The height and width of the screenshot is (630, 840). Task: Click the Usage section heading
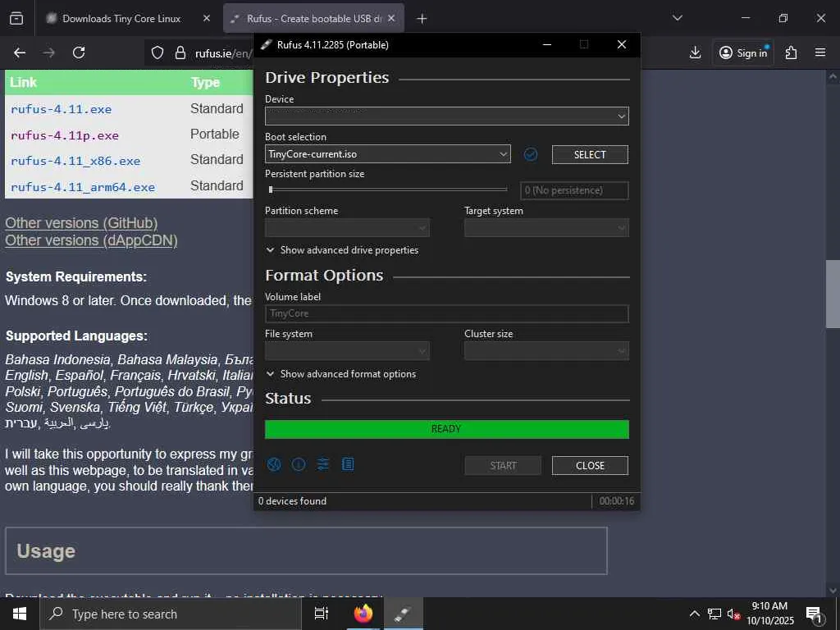(46, 551)
